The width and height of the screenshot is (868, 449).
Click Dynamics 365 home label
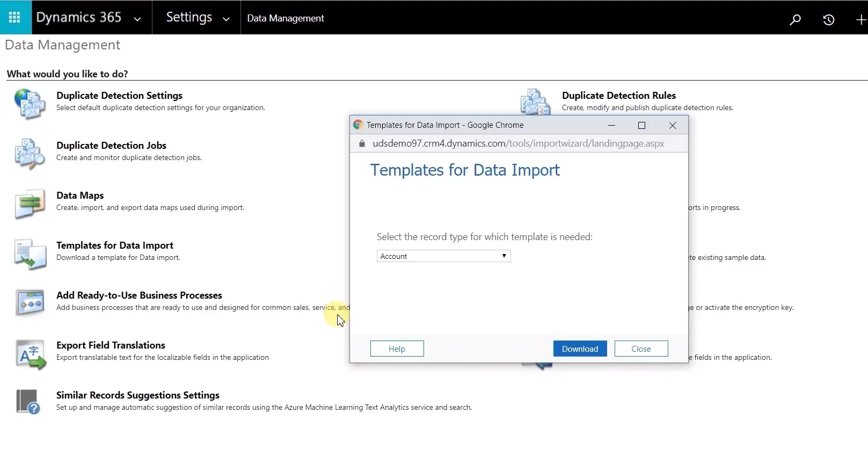[x=79, y=17]
